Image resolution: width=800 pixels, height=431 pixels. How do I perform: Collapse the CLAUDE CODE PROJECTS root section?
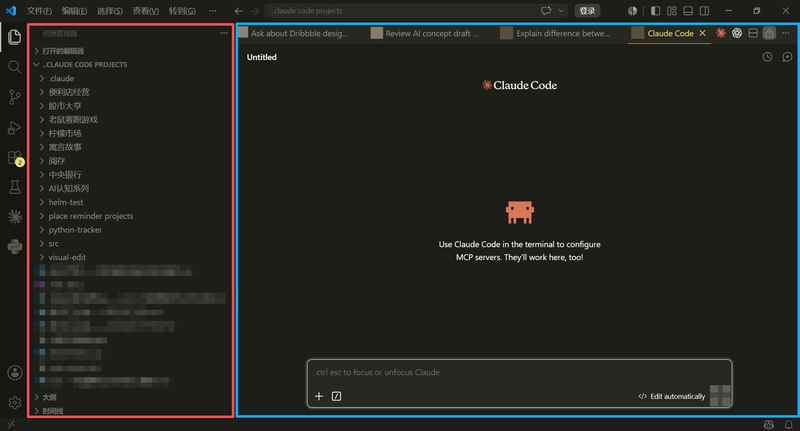[x=131, y=65]
